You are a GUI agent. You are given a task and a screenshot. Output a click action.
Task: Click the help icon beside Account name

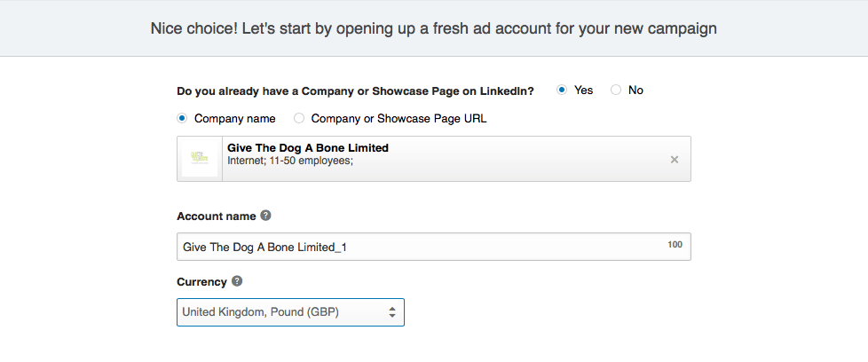tap(265, 216)
